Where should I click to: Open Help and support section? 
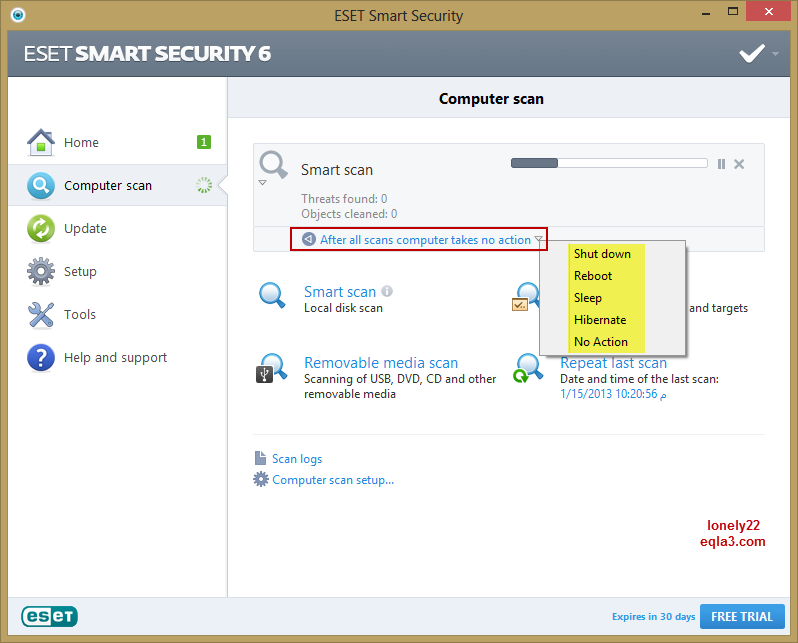coord(115,357)
